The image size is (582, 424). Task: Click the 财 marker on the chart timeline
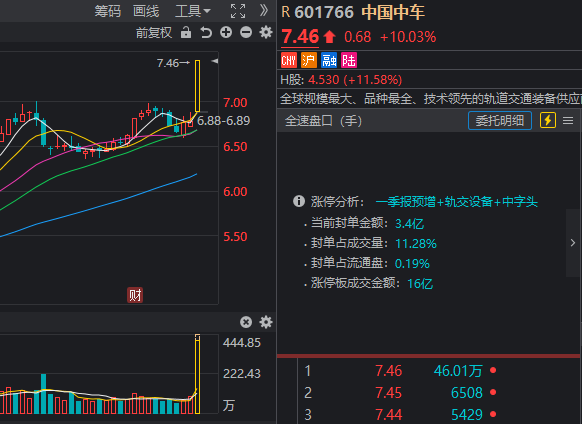point(135,295)
